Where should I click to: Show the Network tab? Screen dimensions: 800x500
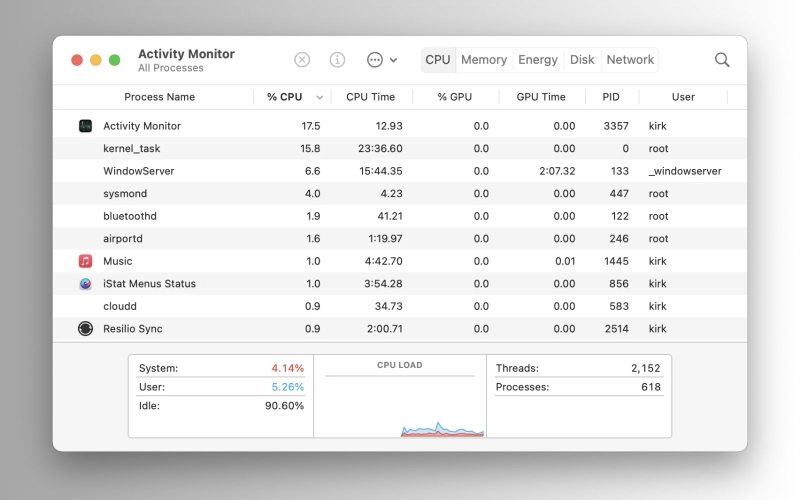pyautogui.click(x=630, y=60)
